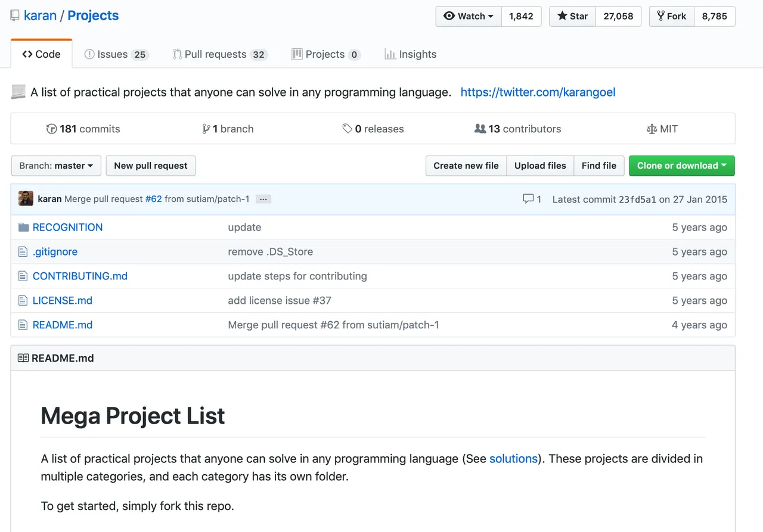The width and height of the screenshot is (763, 532).
Task: Click the comment bubble icon on latest commit
Action: pyautogui.click(x=528, y=199)
